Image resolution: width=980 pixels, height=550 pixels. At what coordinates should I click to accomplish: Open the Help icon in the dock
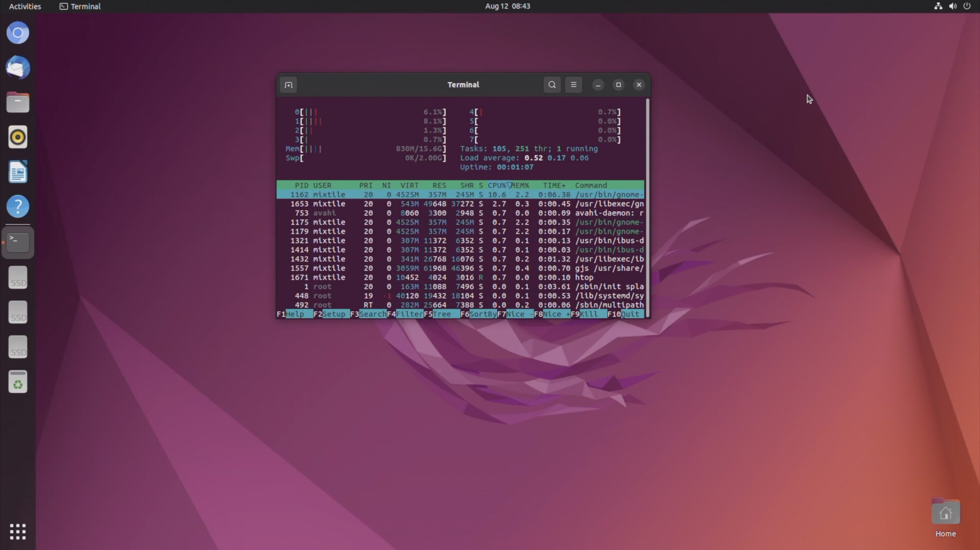(18, 206)
